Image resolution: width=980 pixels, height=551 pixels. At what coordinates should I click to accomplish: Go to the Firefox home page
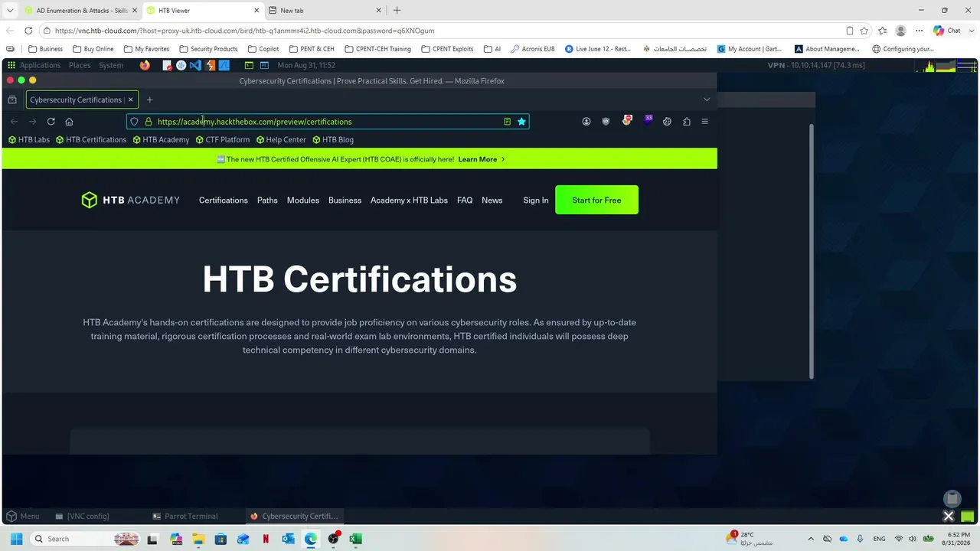(69, 122)
